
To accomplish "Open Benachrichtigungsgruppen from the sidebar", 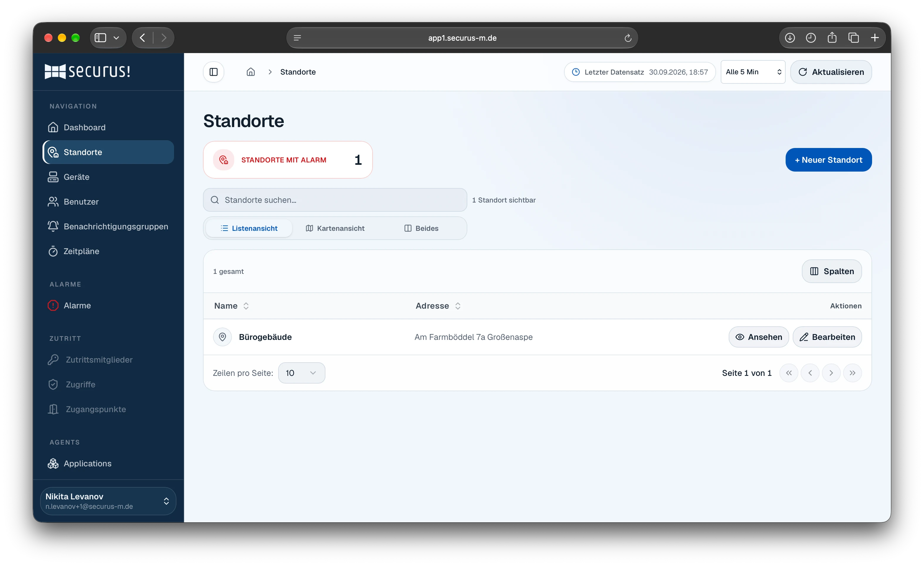I will click(108, 226).
